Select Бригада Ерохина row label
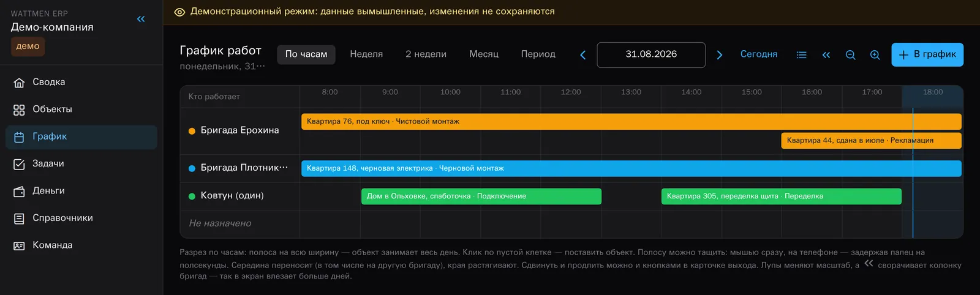The width and height of the screenshot is (980, 295). click(x=239, y=130)
